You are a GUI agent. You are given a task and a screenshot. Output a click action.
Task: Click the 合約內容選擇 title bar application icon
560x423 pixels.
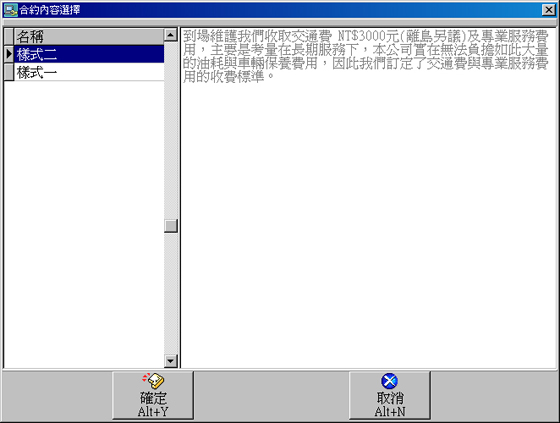[x=10, y=10]
